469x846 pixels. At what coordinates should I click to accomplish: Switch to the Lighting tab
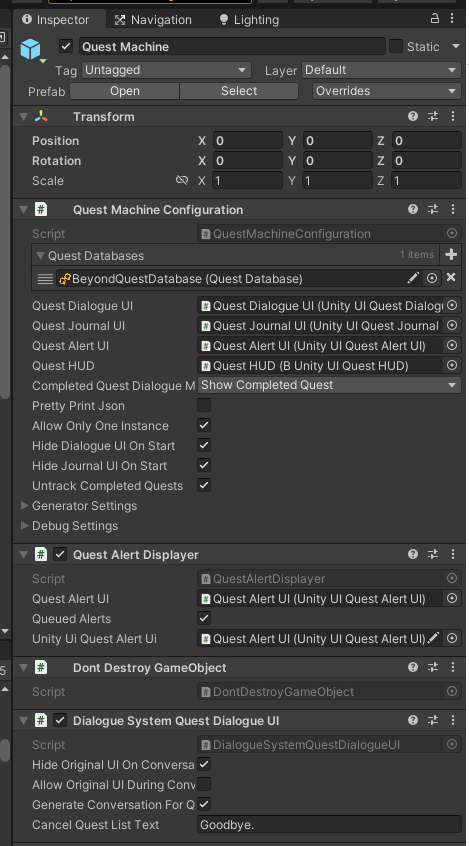(x=249, y=19)
